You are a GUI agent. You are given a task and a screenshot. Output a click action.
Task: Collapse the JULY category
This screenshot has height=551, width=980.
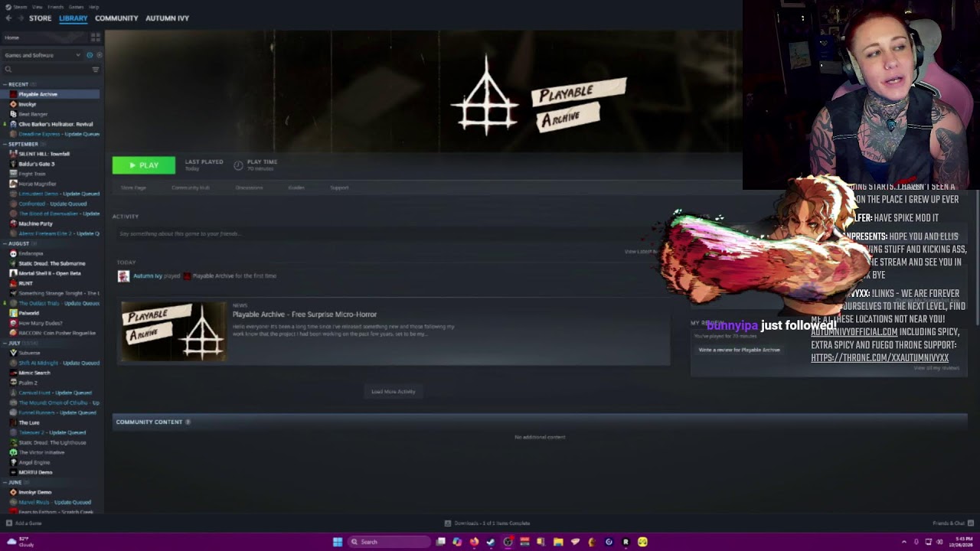click(5, 343)
